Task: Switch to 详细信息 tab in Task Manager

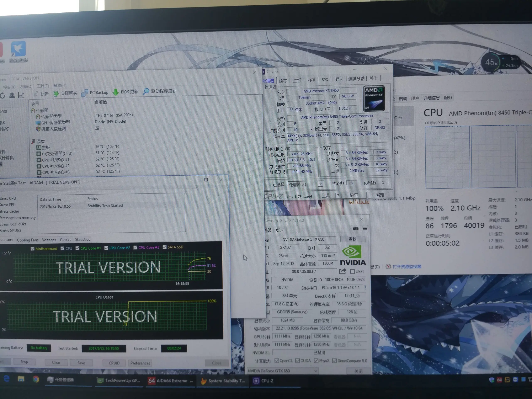Action: (x=431, y=98)
